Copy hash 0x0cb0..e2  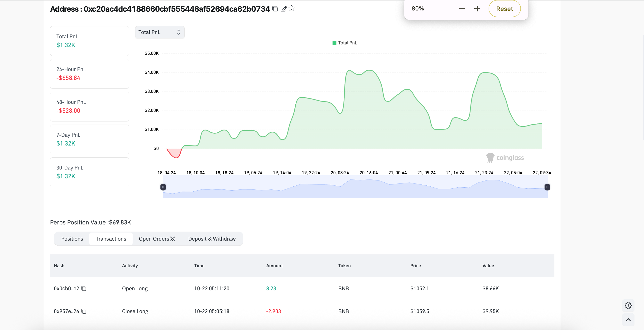coord(84,288)
